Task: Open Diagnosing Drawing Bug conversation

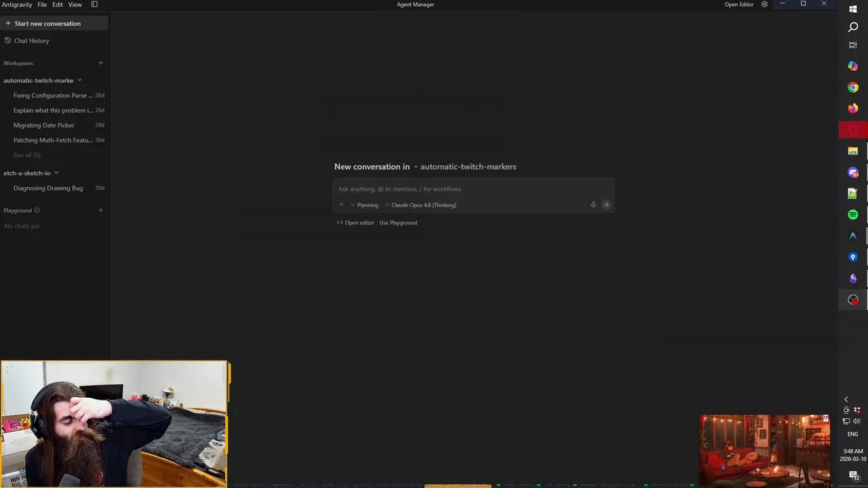Action: pos(58,188)
